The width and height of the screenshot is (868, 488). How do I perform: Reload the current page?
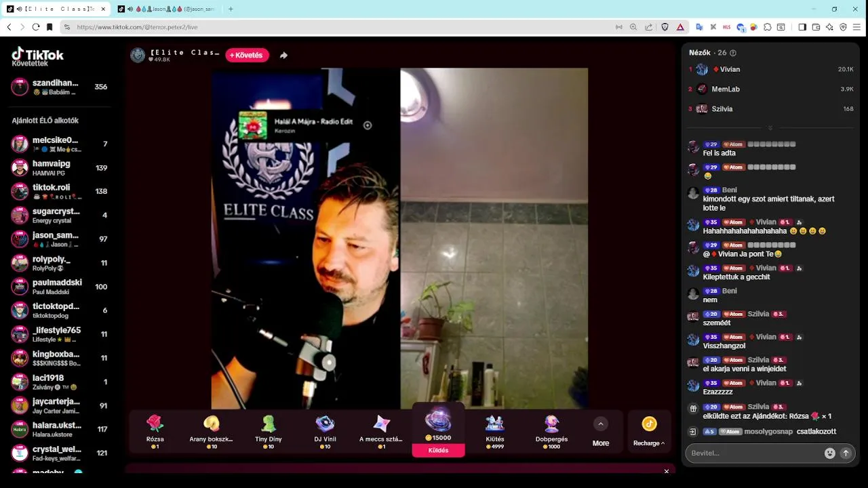click(36, 27)
